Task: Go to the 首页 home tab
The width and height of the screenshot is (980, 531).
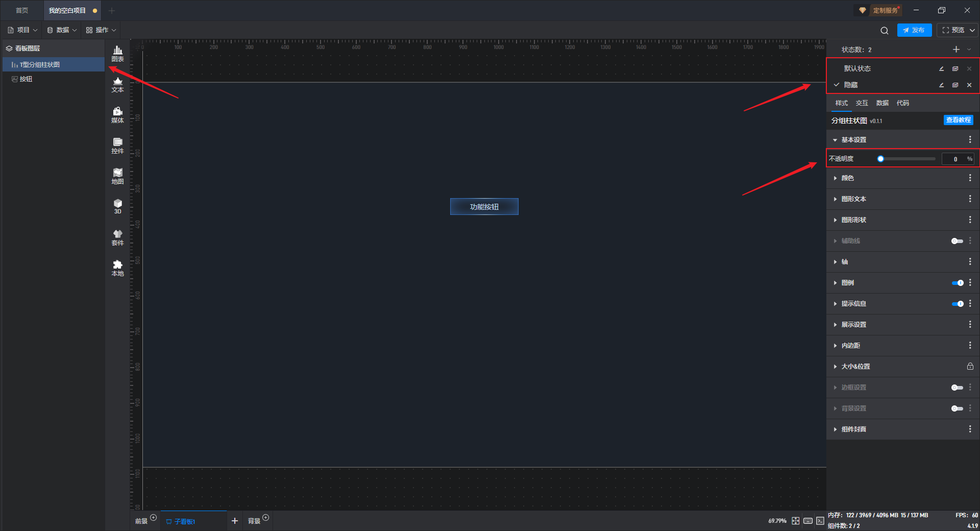Action: (x=22, y=11)
